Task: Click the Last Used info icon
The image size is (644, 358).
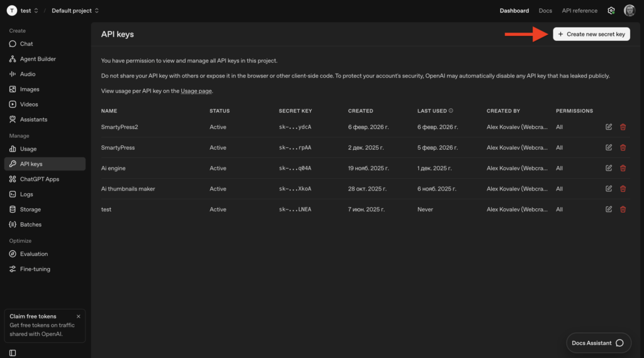Action: pyautogui.click(x=451, y=111)
